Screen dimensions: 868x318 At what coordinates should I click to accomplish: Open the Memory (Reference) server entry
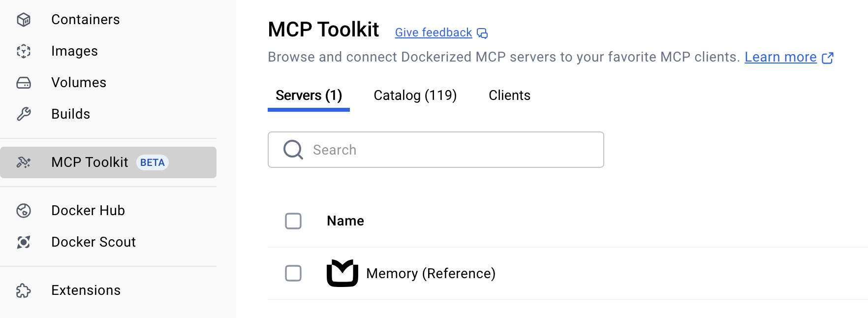tap(431, 274)
